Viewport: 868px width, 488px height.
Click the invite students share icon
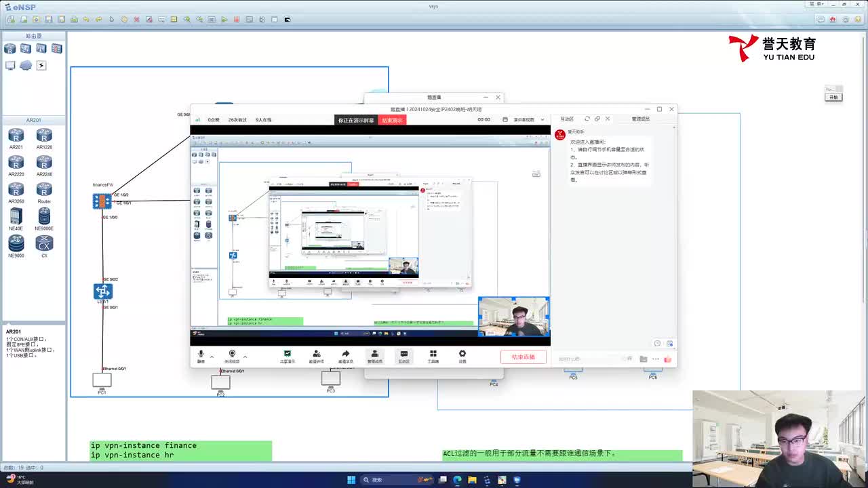(x=346, y=357)
